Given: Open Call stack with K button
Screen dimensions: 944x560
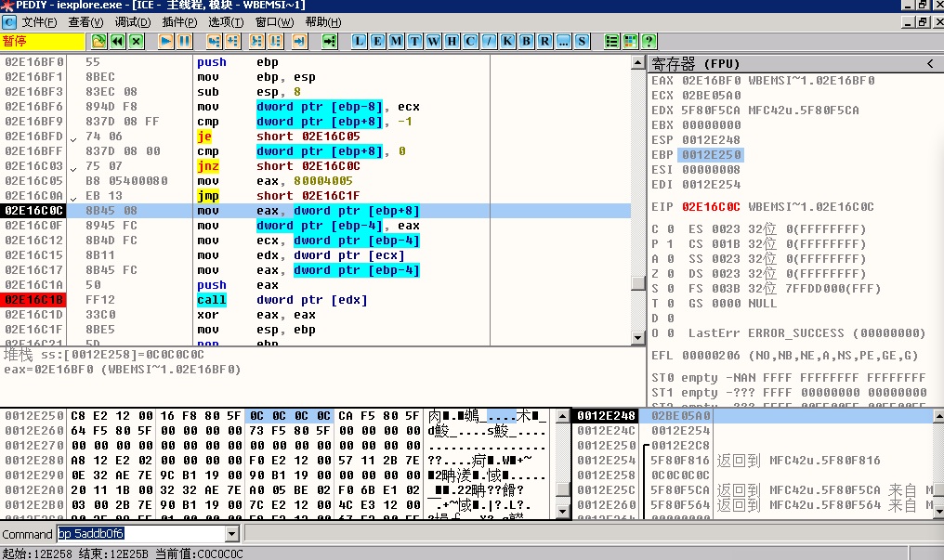Looking at the screenshot, I should (x=508, y=41).
